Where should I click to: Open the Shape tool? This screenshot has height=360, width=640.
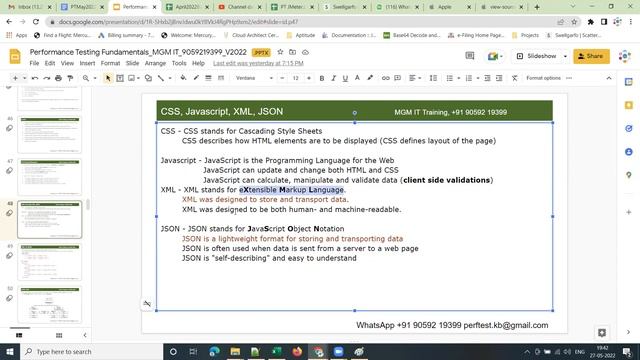(x=148, y=78)
